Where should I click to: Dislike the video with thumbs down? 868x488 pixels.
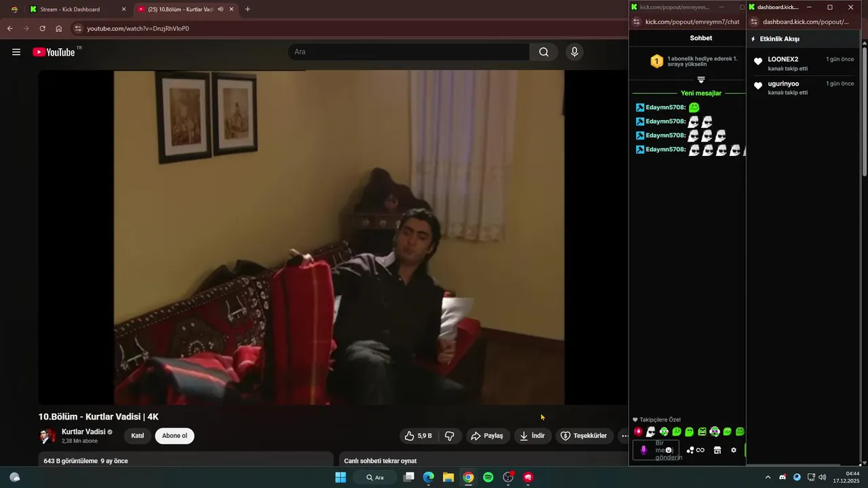click(450, 436)
